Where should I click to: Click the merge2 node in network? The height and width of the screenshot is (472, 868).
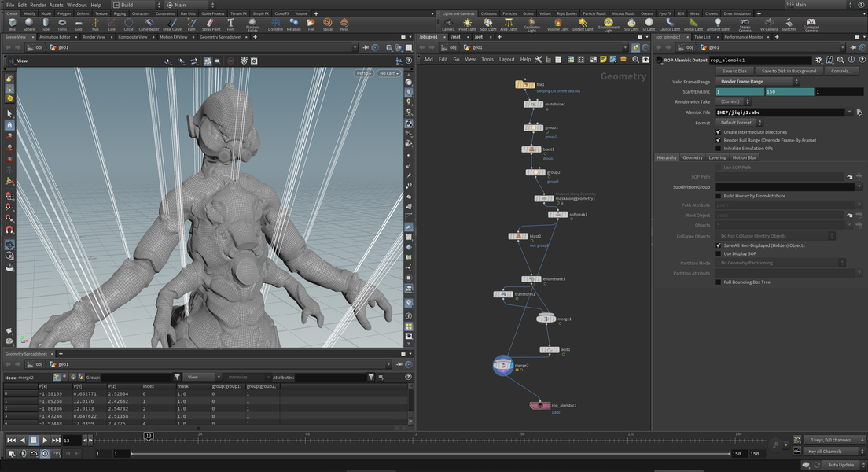pyautogui.click(x=503, y=366)
